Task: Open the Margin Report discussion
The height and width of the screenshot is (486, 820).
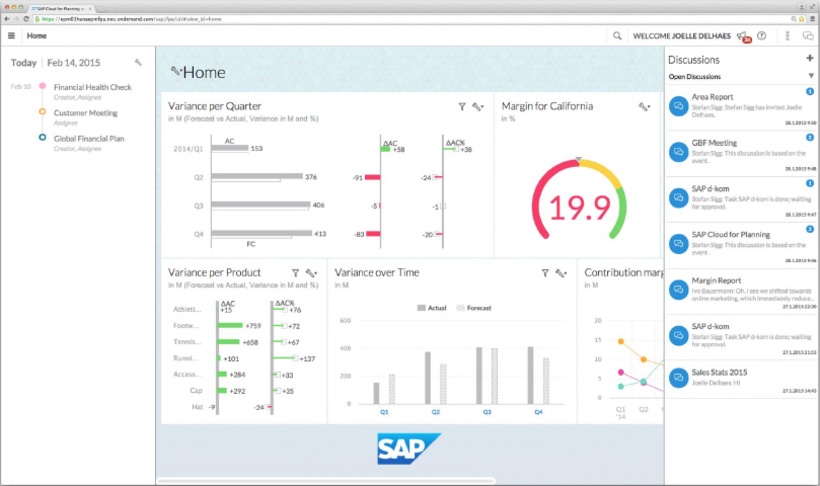Action: point(742,292)
